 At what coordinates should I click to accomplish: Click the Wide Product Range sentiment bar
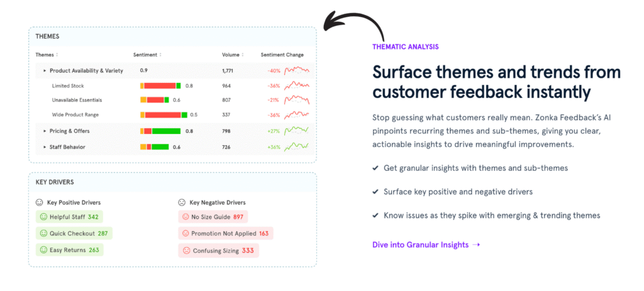[x=164, y=115]
